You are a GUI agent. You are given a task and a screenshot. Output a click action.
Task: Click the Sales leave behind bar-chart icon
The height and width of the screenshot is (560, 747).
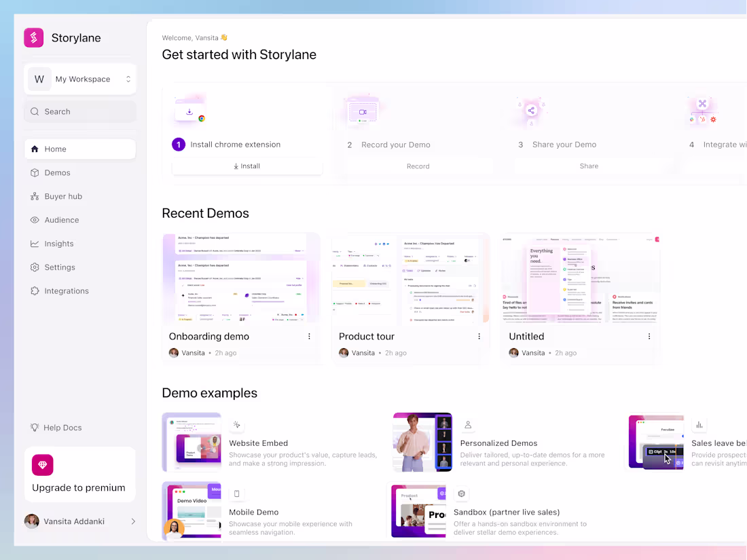point(699,425)
